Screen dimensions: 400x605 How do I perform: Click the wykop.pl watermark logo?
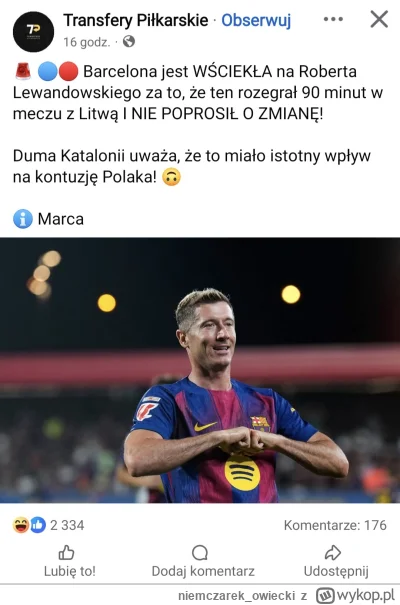click(x=355, y=595)
